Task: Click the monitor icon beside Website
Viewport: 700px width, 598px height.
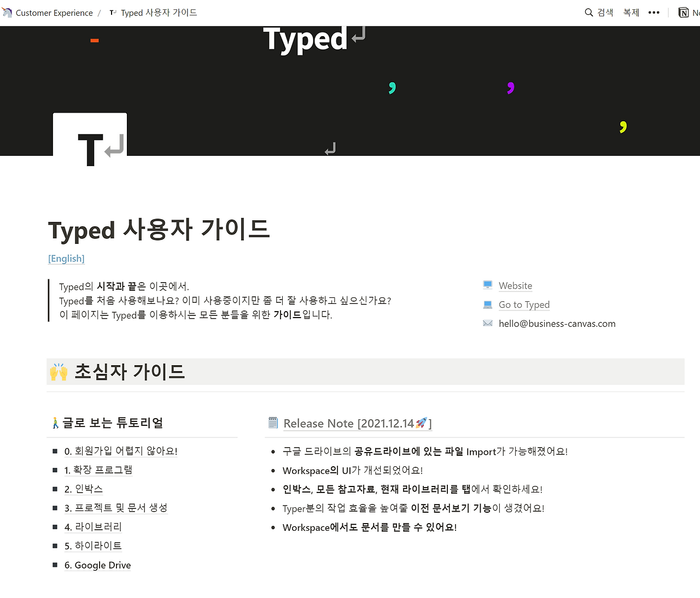Action: pyautogui.click(x=488, y=285)
